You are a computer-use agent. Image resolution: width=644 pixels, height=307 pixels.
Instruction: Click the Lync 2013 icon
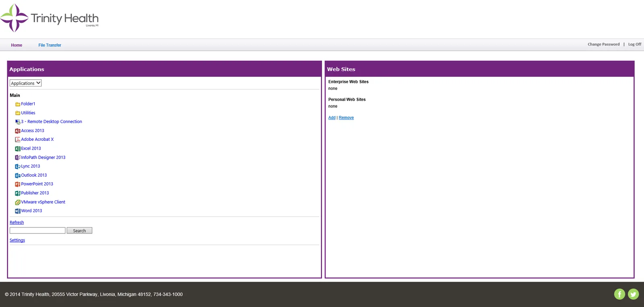pyautogui.click(x=18, y=167)
